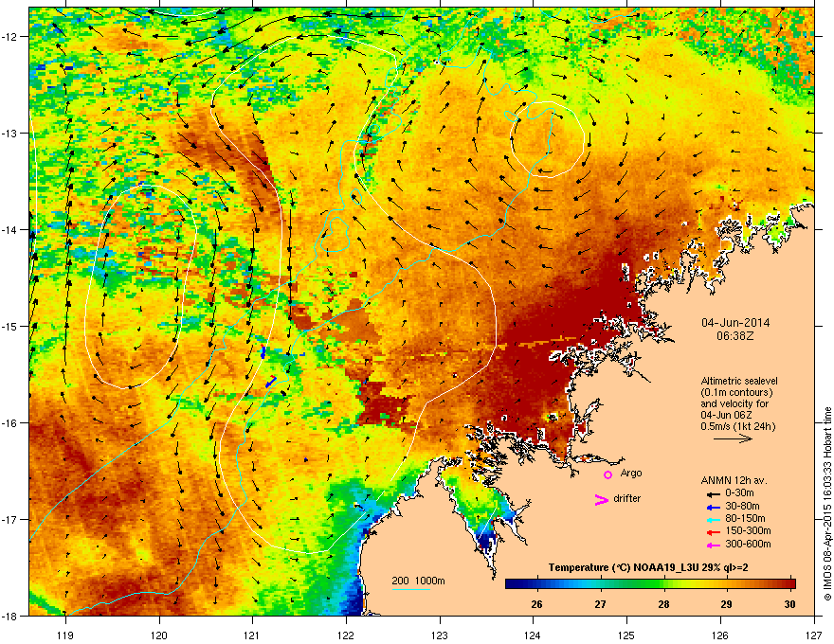This screenshot has width=834, height=644.
Task: Click colorbar tick label 26
Action: coord(536,604)
